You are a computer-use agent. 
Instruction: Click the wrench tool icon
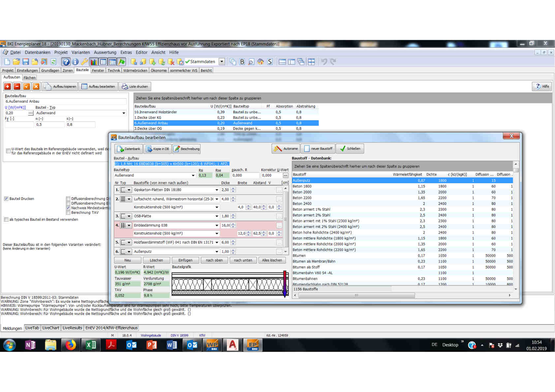pyautogui.click(x=84, y=62)
